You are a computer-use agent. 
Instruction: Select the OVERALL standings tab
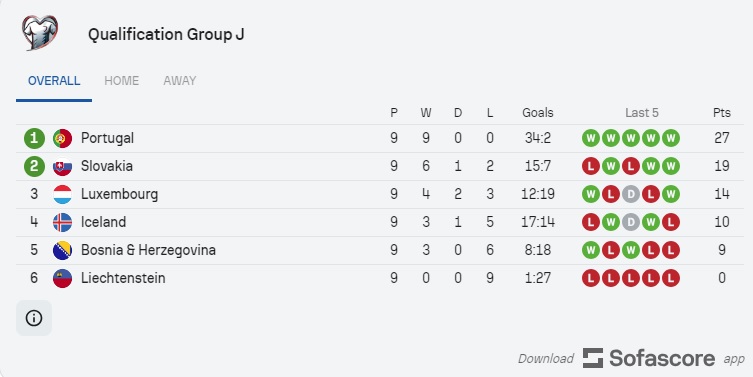[54, 81]
